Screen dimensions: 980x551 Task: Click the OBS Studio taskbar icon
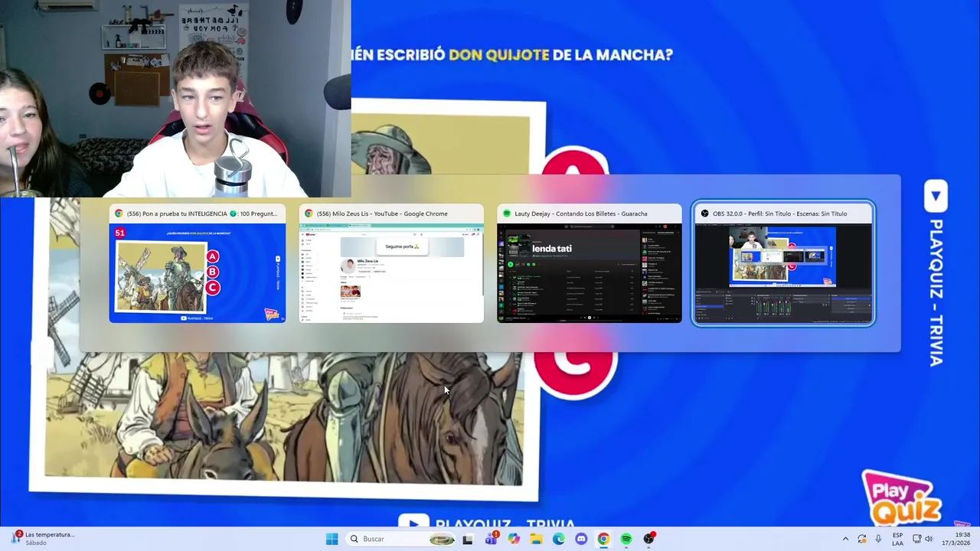(x=649, y=539)
